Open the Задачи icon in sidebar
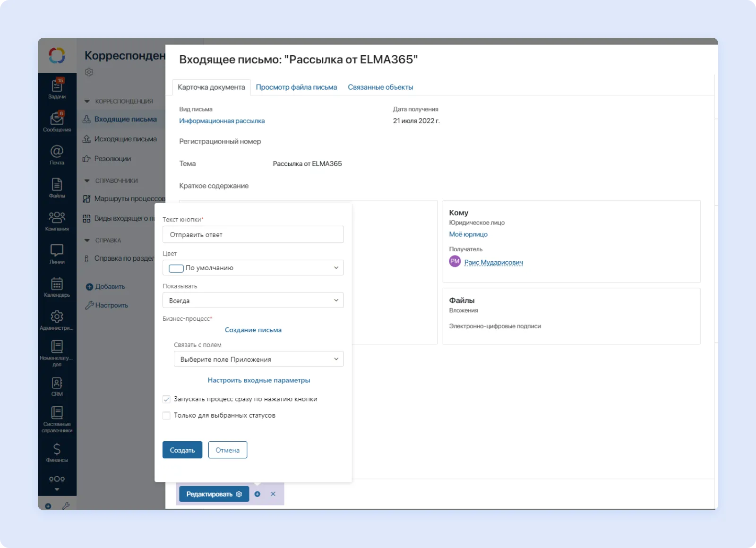This screenshot has width=756, height=548. pyautogui.click(x=57, y=88)
